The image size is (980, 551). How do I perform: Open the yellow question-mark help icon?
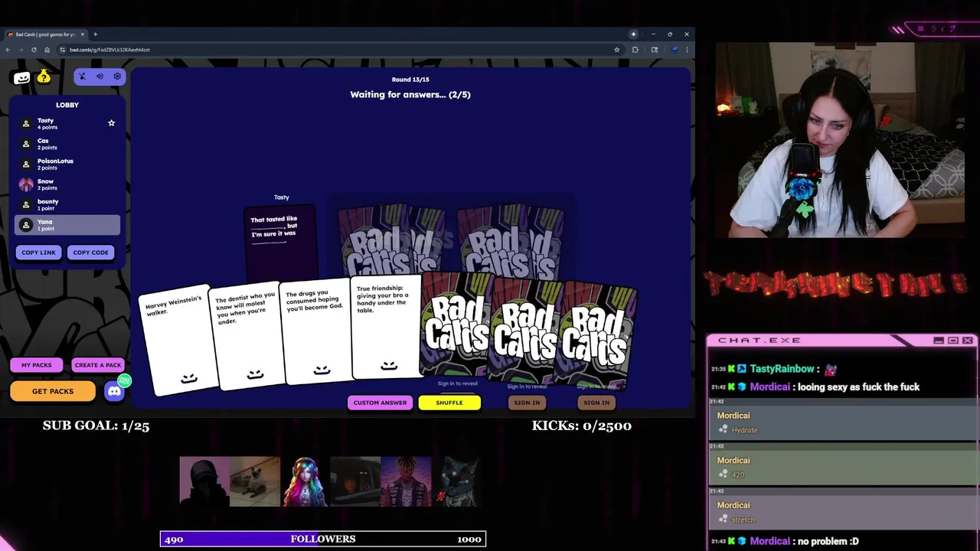coord(44,76)
